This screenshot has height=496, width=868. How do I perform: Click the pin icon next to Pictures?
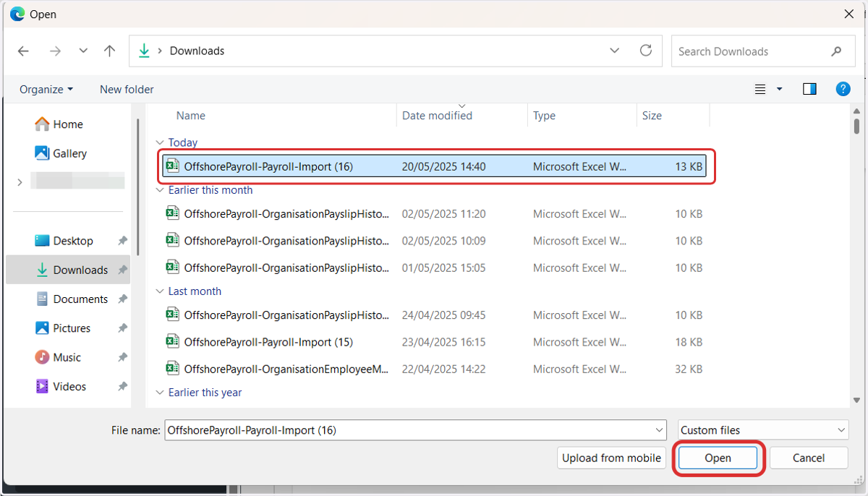coord(122,328)
